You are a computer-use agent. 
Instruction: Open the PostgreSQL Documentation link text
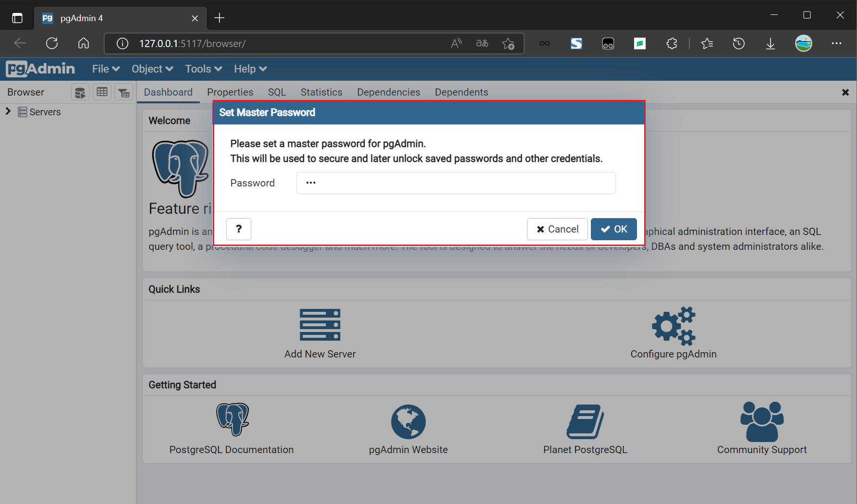(x=232, y=450)
